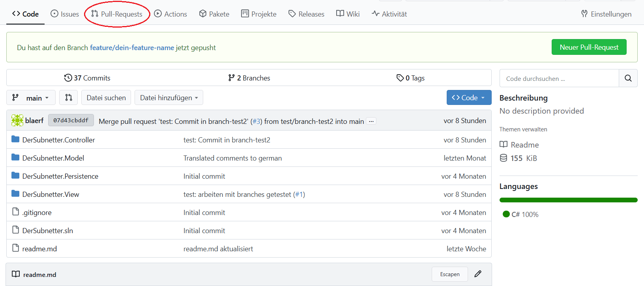
Task: Click blaerf's user avatar
Action: (x=17, y=120)
